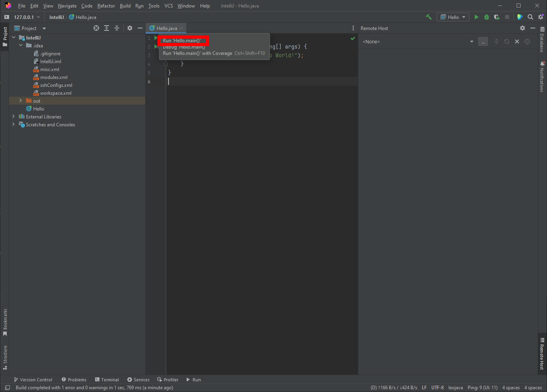This screenshot has height=392, width=547.
Task: Switch to the Terminal tool window tab
Action: pyautogui.click(x=107, y=379)
